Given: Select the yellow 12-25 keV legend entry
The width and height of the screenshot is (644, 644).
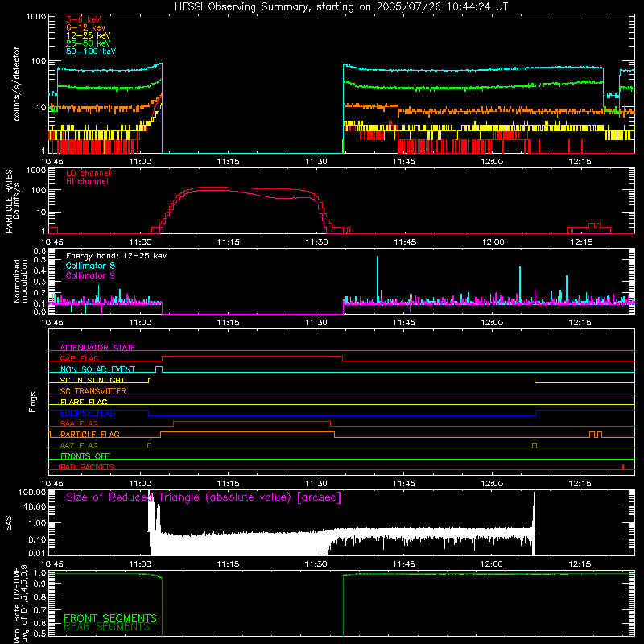Looking at the screenshot, I should click(88, 35).
